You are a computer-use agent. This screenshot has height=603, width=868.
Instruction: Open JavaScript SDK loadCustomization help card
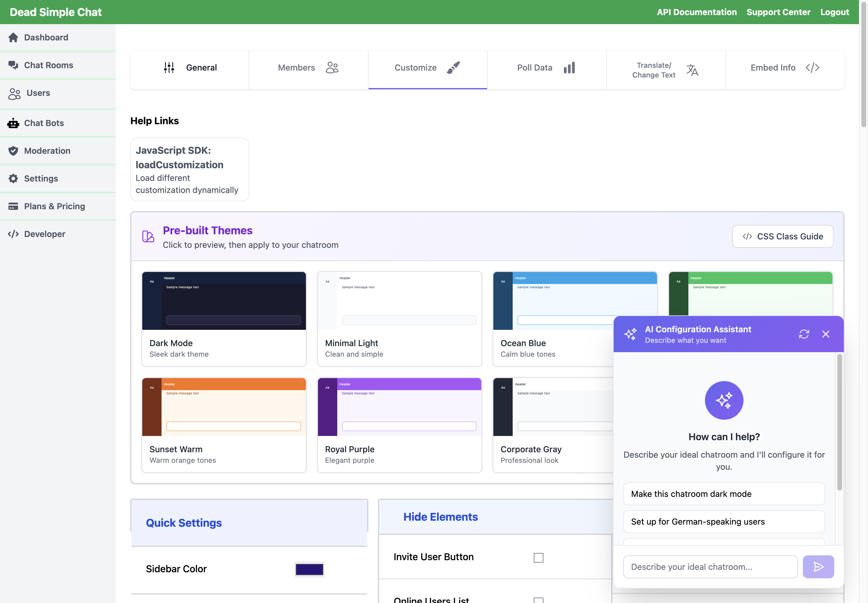click(190, 169)
